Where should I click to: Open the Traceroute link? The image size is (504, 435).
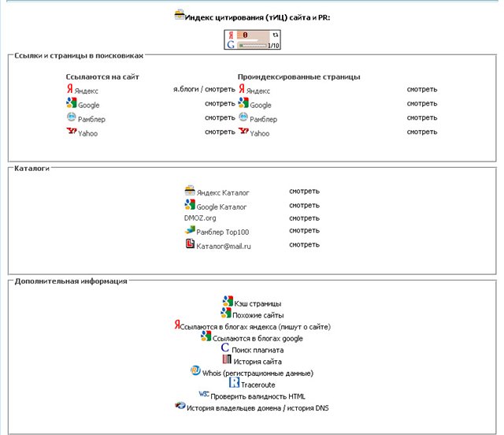pyautogui.click(x=258, y=385)
